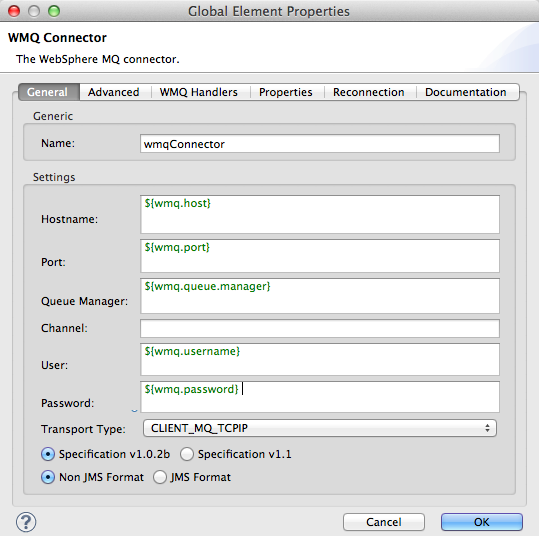Click into the Port field

320,256
